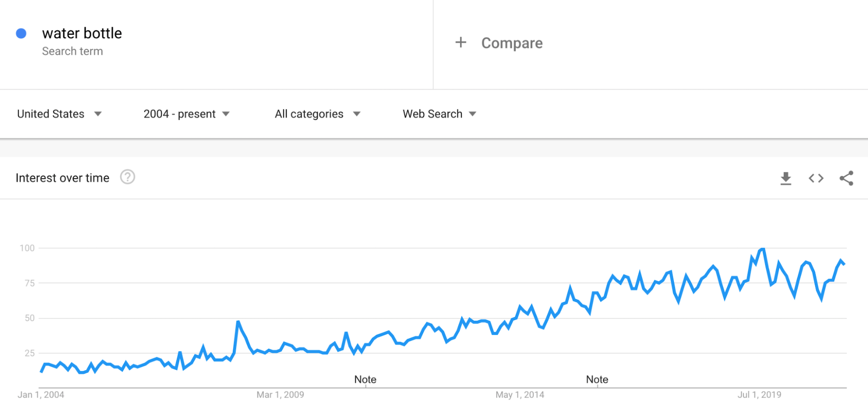
Task: Change the Web Search type dropdown
Action: click(x=439, y=114)
